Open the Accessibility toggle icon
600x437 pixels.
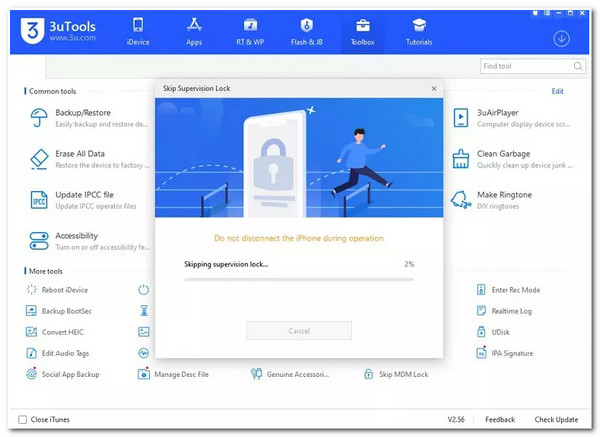tap(39, 241)
